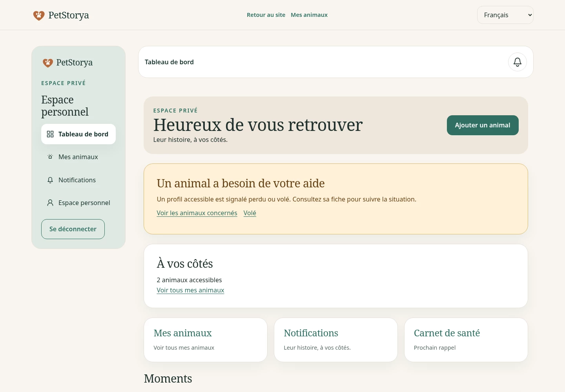Click the paw icon beside Mes animaux

click(x=50, y=157)
